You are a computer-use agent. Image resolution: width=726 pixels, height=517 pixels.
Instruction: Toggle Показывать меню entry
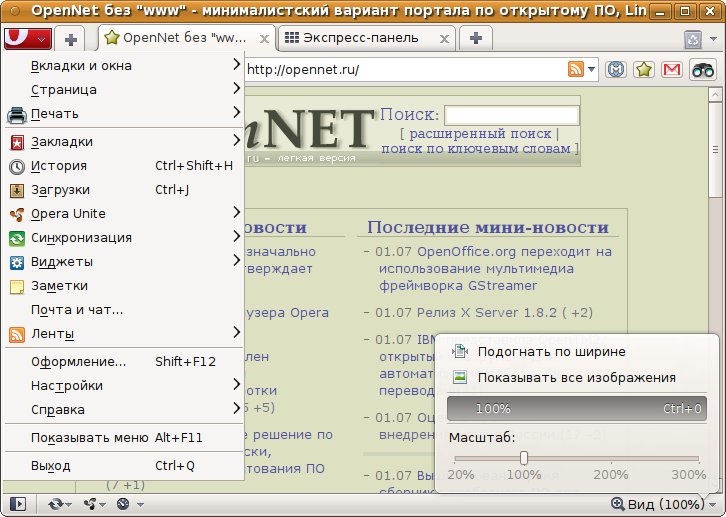click(124, 438)
